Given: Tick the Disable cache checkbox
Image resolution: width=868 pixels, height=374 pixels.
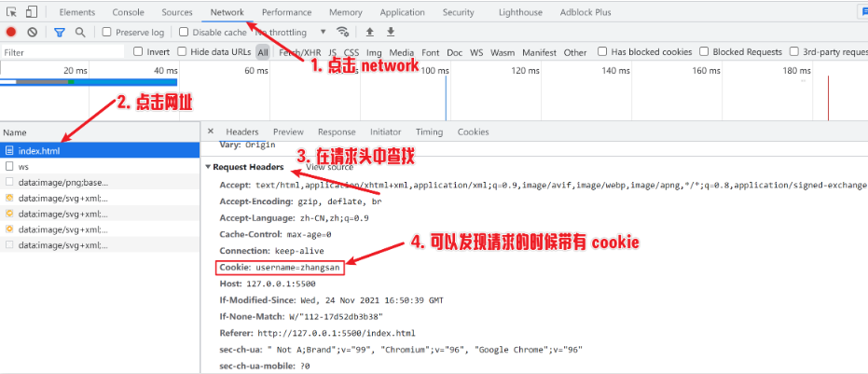Looking at the screenshot, I should click(184, 32).
